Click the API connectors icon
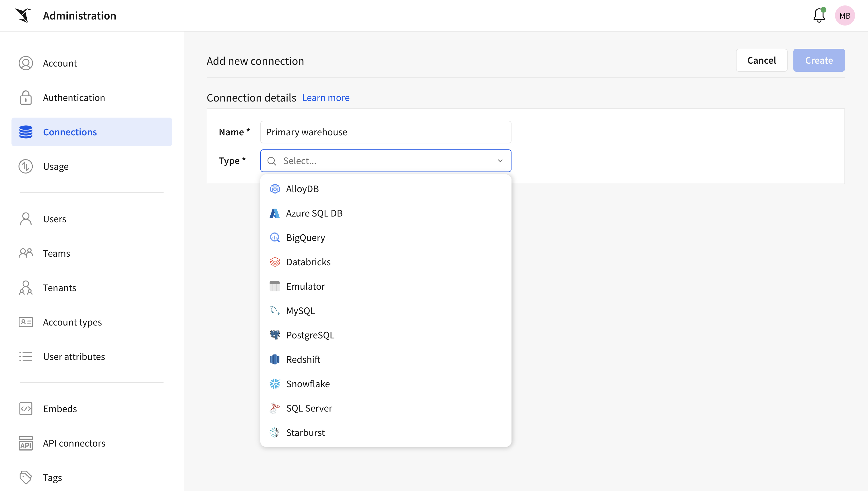 click(26, 443)
